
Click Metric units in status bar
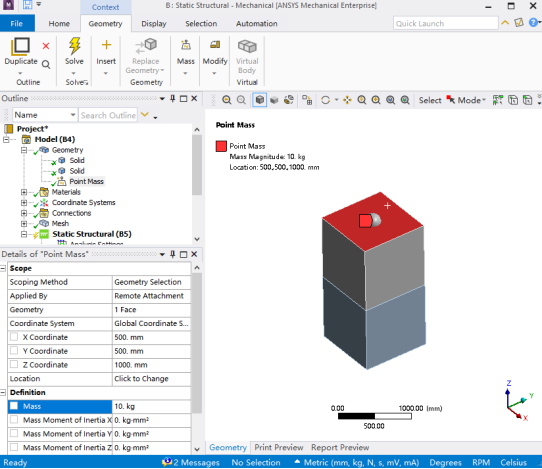pyautogui.click(x=361, y=462)
